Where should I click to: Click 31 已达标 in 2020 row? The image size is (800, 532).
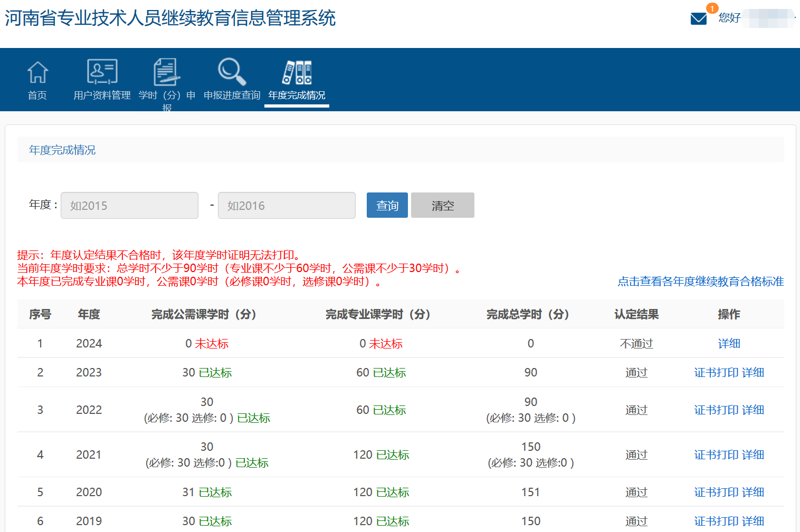point(207,492)
